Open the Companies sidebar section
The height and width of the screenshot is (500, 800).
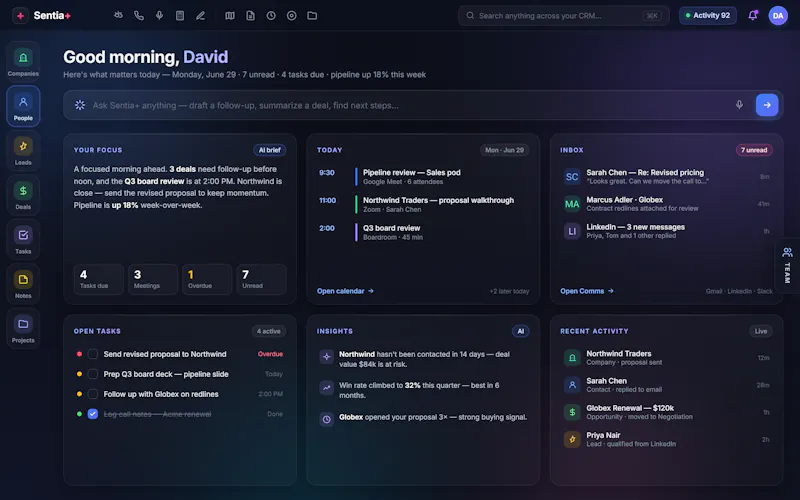23,62
